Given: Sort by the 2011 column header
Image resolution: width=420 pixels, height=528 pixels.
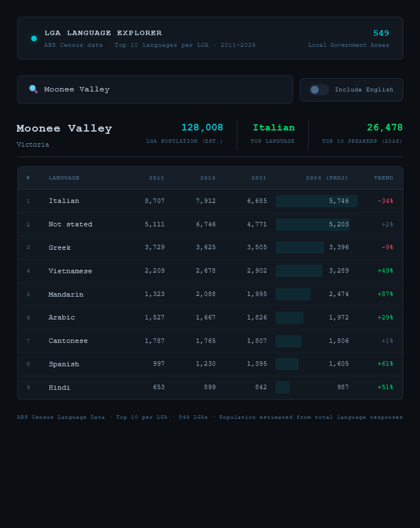Looking at the screenshot, I should pos(157,178).
